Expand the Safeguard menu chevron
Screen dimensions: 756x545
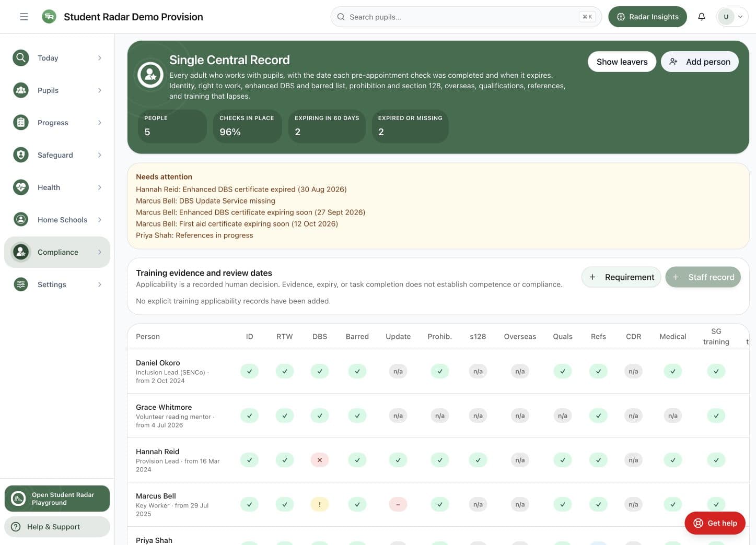click(x=100, y=155)
